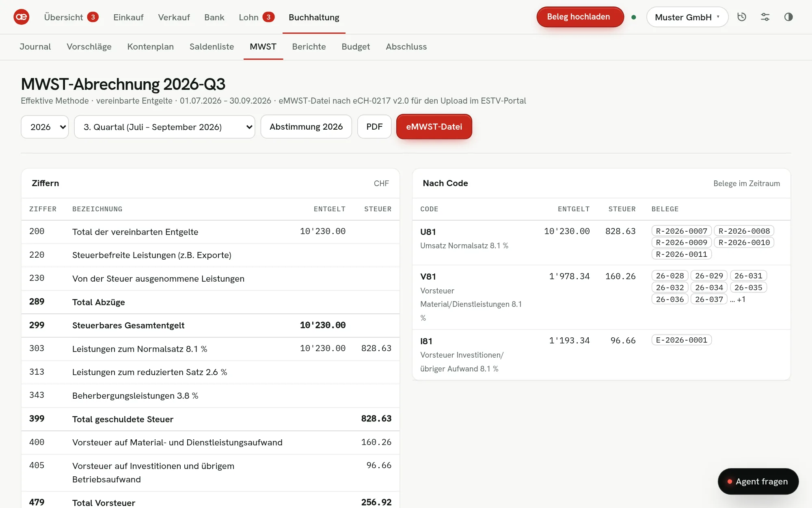This screenshot has height=508, width=812.
Task: Click the Lohn notification badge 3
Action: coord(268,17)
